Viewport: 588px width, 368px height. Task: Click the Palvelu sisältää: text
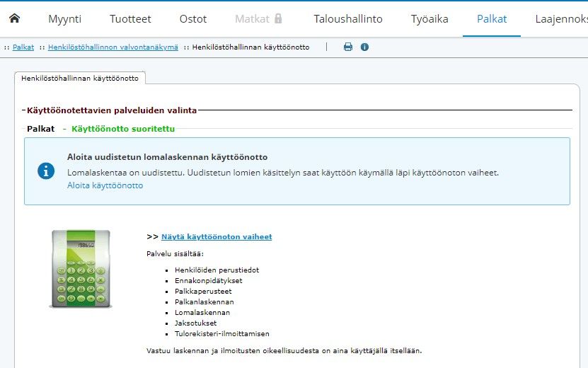(x=175, y=253)
